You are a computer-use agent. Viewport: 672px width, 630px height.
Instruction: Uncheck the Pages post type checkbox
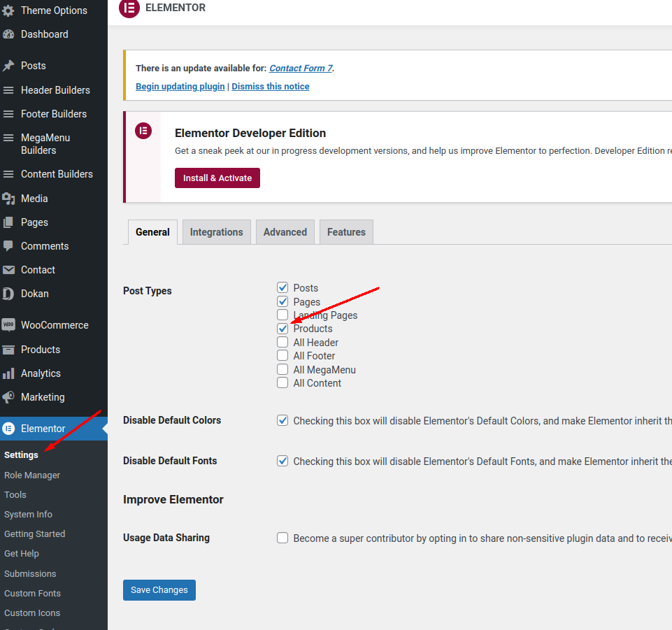pos(283,301)
